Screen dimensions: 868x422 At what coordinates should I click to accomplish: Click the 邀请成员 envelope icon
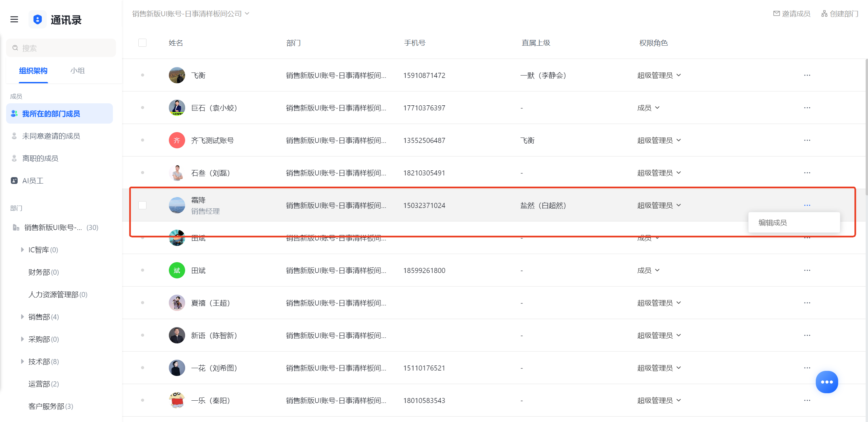coord(776,14)
